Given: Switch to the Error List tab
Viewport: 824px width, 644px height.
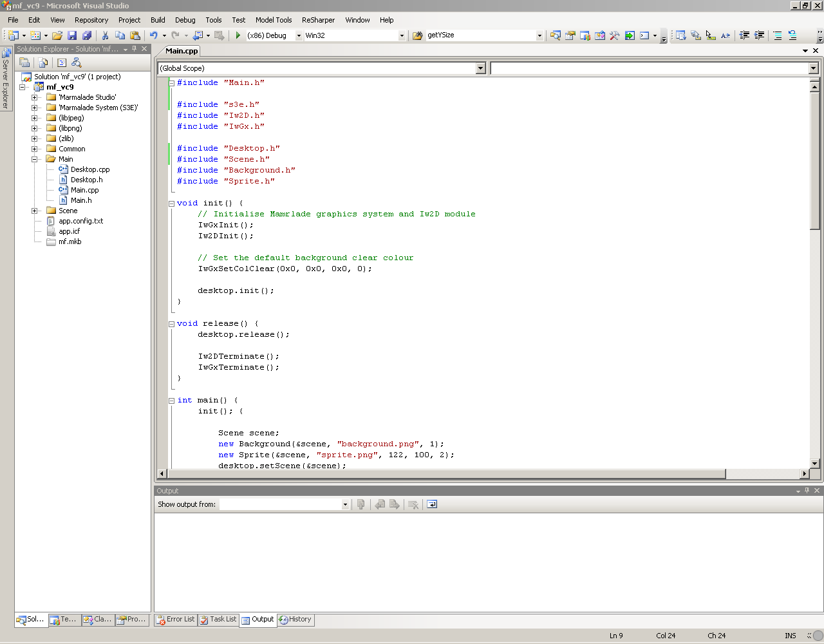Looking at the screenshot, I should (x=175, y=620).
